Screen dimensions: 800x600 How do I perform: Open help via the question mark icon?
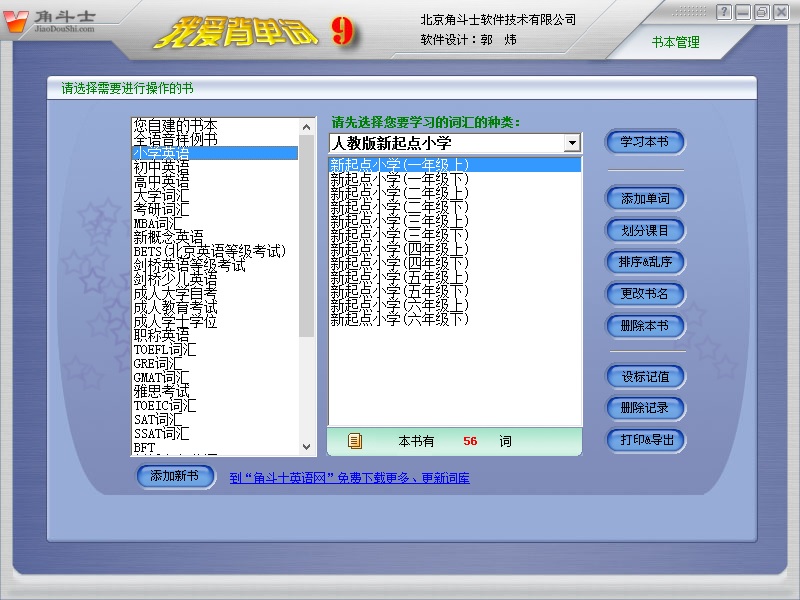(722, 11)
